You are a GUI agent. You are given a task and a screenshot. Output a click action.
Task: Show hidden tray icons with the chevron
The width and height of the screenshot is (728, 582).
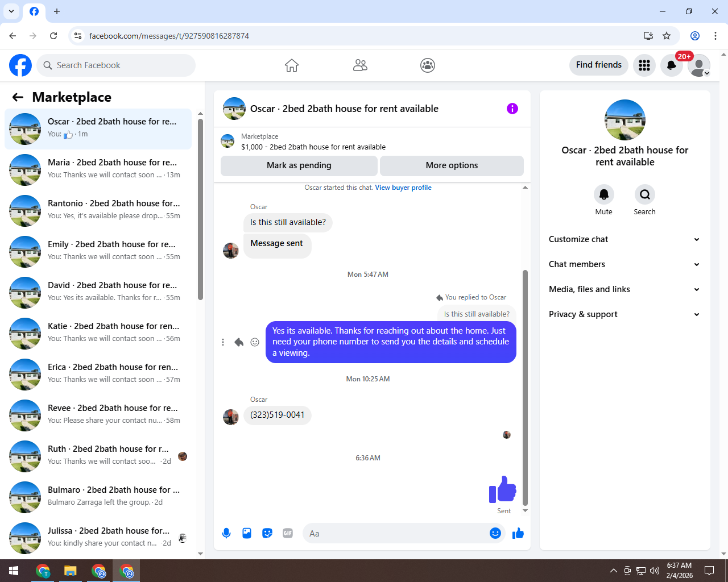613,571
